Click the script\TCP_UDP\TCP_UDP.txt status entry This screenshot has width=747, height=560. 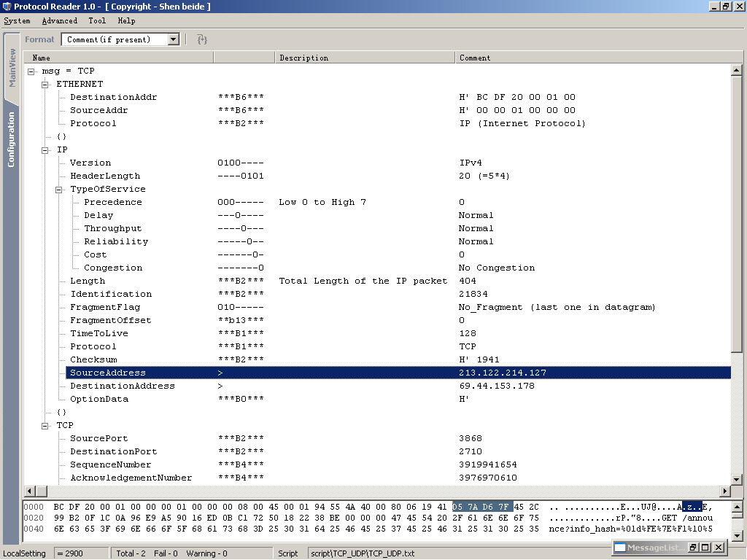pos(363,553)
